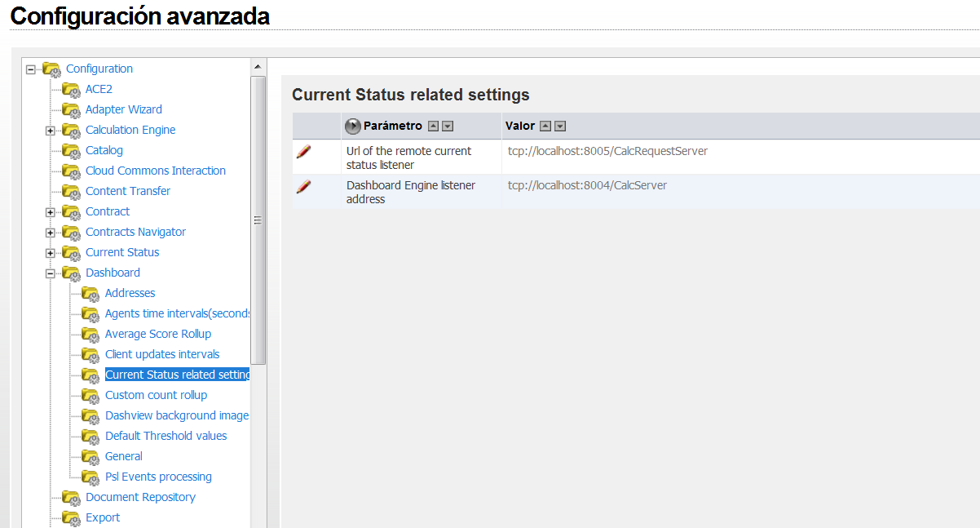Click the Catalog folder icon
Image resolution: width=980 pixels, height=528 pixels.
[x=71, y=151]
